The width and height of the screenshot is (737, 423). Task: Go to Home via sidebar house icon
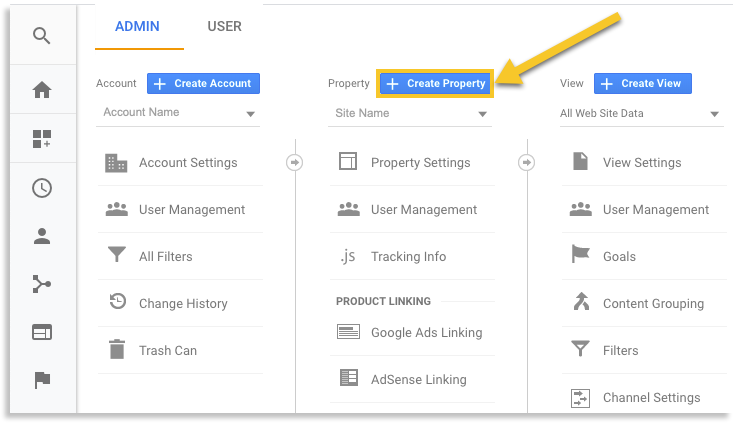pos(41,90)
